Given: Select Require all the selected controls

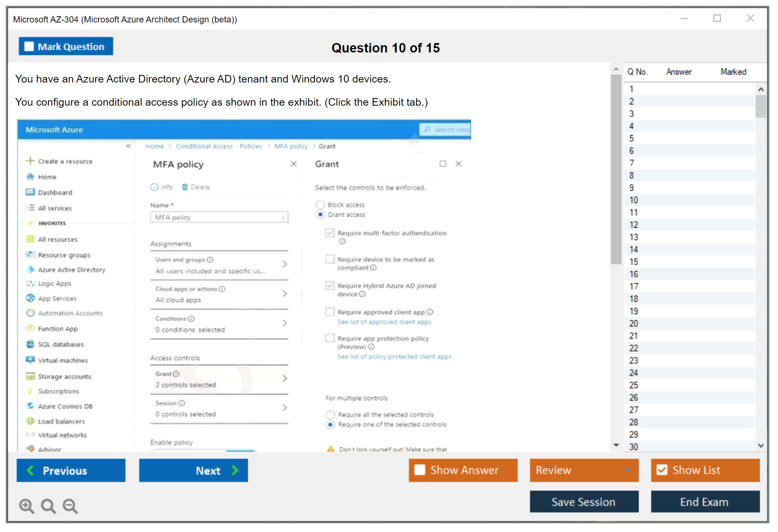Looking at the screenshot, I should pyautogui.click(x=330, y=414).
